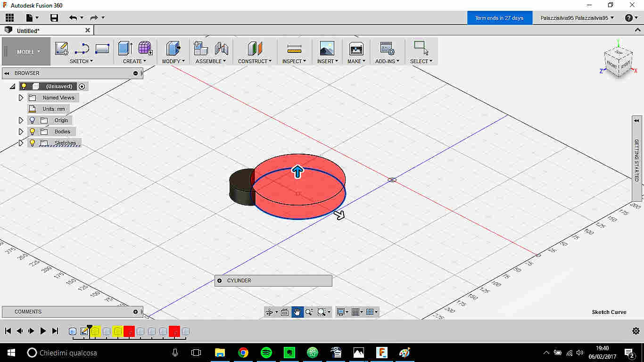Click the New Component icon
Screen dimensions: 644x362
(x=201, y=48)
